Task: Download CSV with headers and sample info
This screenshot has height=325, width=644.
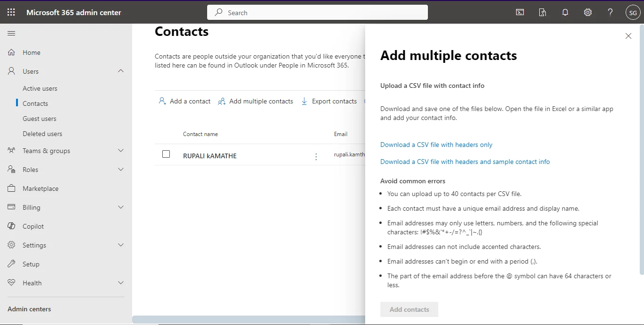Action: pyautogui.click(x=465, y=162)
